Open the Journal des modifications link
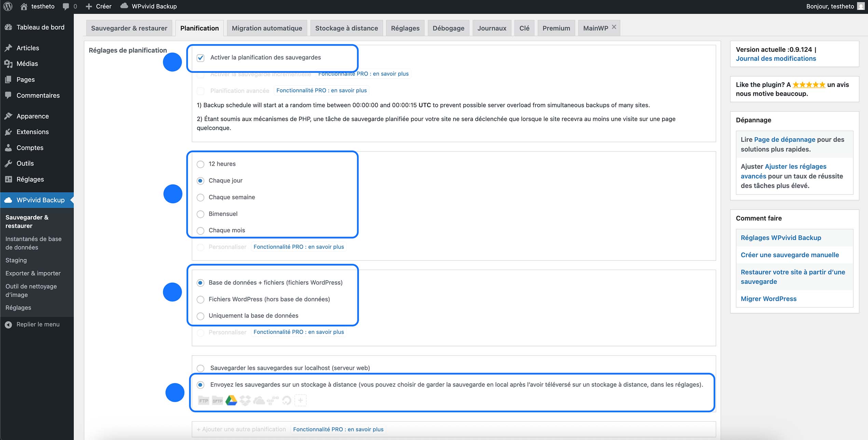 (x=776, y=58)
